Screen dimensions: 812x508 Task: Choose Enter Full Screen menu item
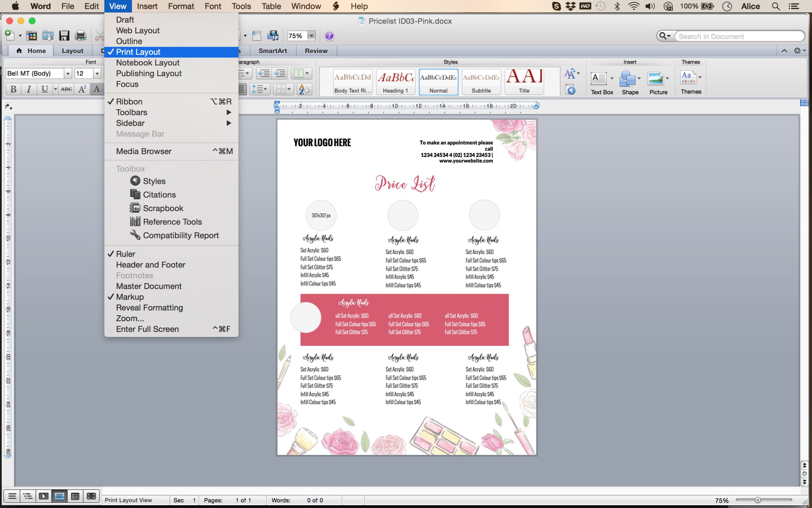pyautogui.click(x=171, y=329)
